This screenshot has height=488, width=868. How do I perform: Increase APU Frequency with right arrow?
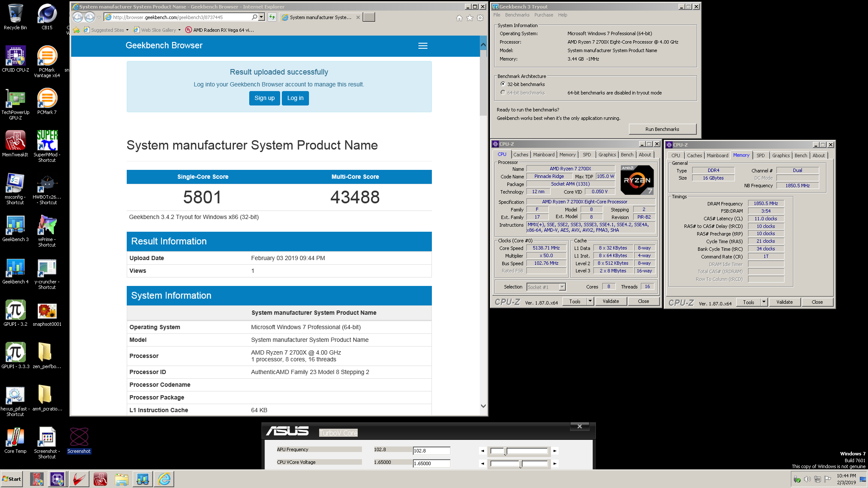click(555, 451)
